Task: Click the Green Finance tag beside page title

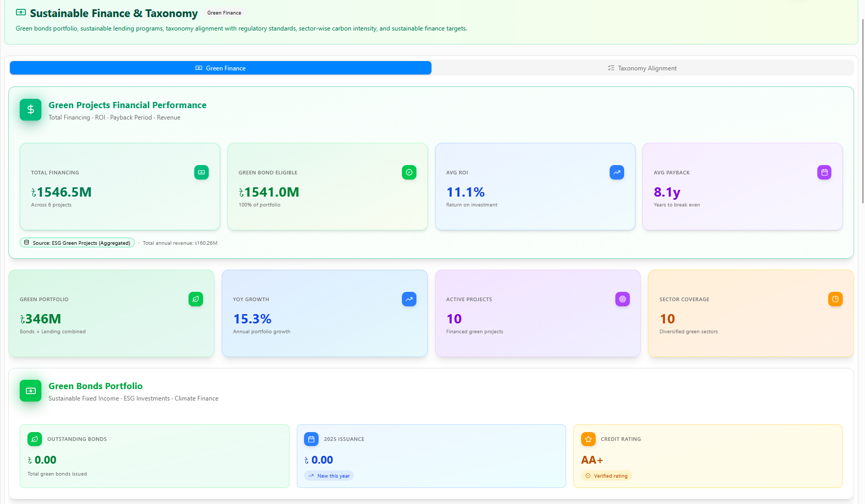Action: (x=224, y=13)
